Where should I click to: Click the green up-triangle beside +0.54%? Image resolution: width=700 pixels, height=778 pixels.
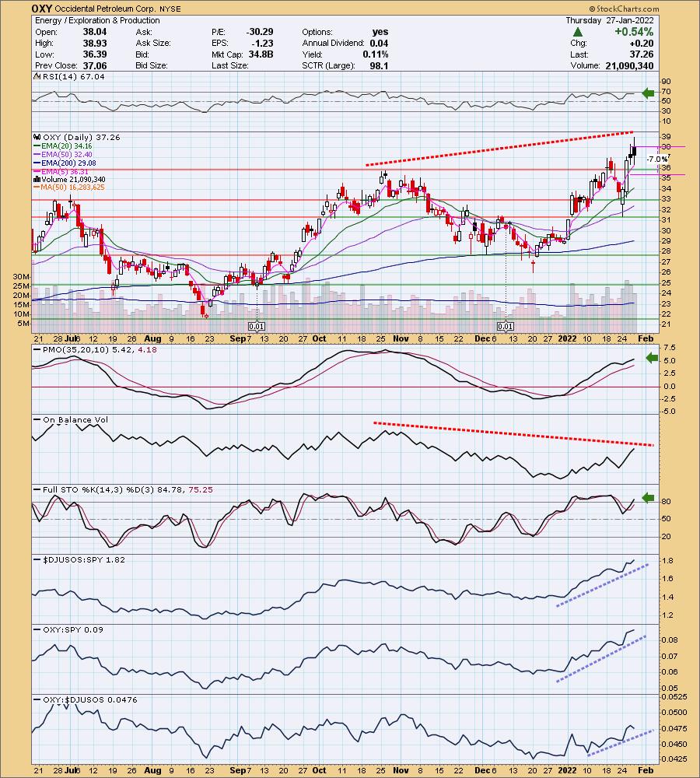[577, 32]
